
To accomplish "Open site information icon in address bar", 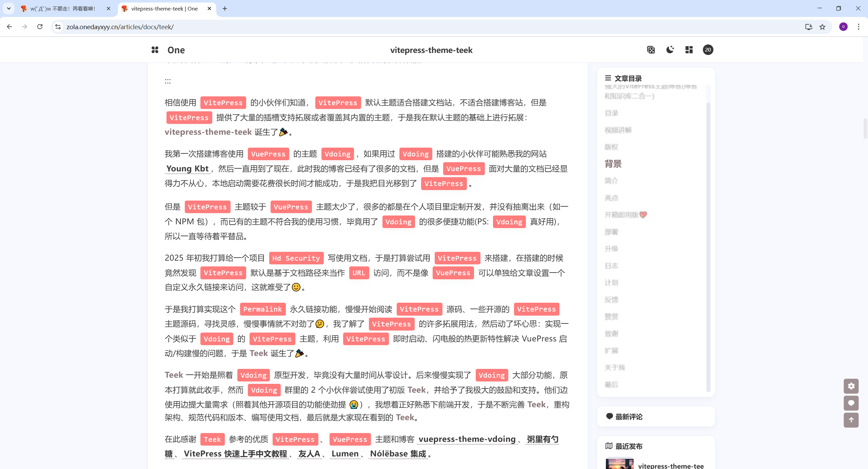I will point(58,27).
